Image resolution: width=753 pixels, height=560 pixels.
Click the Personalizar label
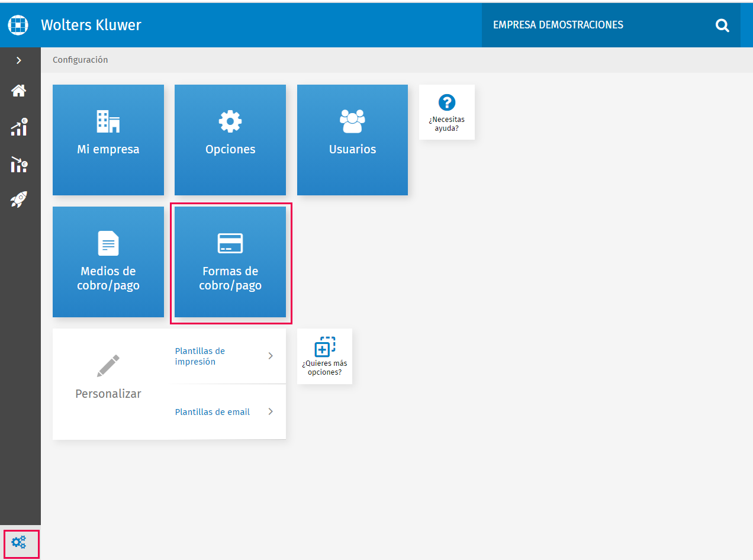(x=108, y=394)
